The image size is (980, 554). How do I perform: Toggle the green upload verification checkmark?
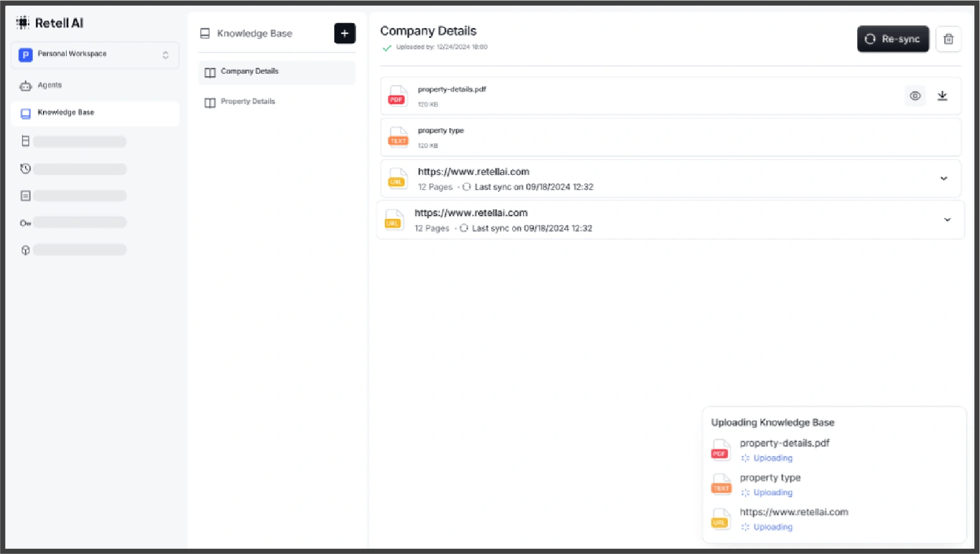click(x=387, y=47)
